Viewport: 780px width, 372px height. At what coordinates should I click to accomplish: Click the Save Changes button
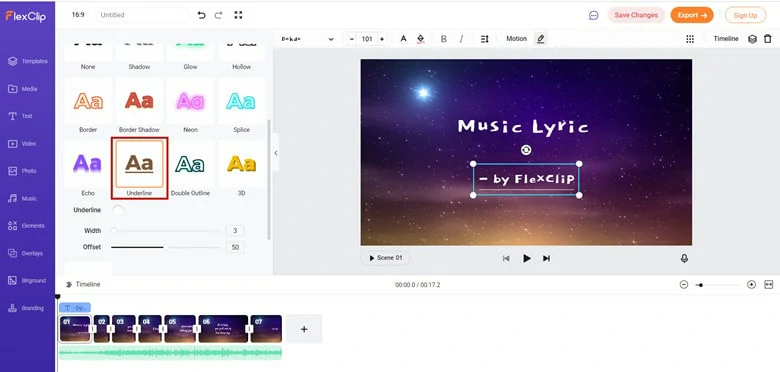coord(636,15)
